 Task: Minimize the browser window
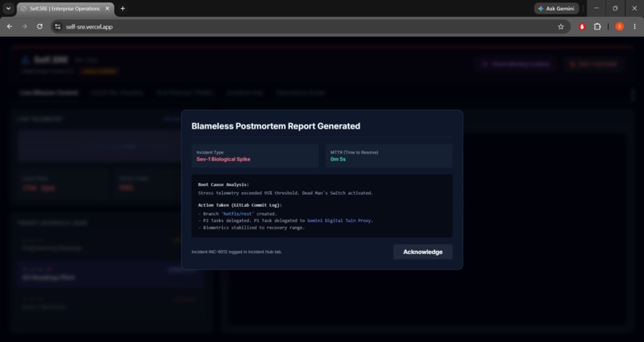pos(596,8)
